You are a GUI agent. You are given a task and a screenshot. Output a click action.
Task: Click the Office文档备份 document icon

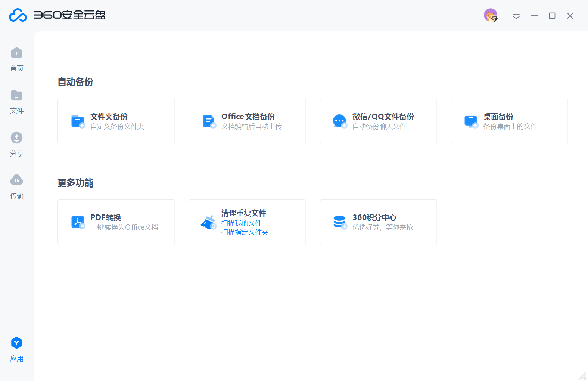pos(209,121)
